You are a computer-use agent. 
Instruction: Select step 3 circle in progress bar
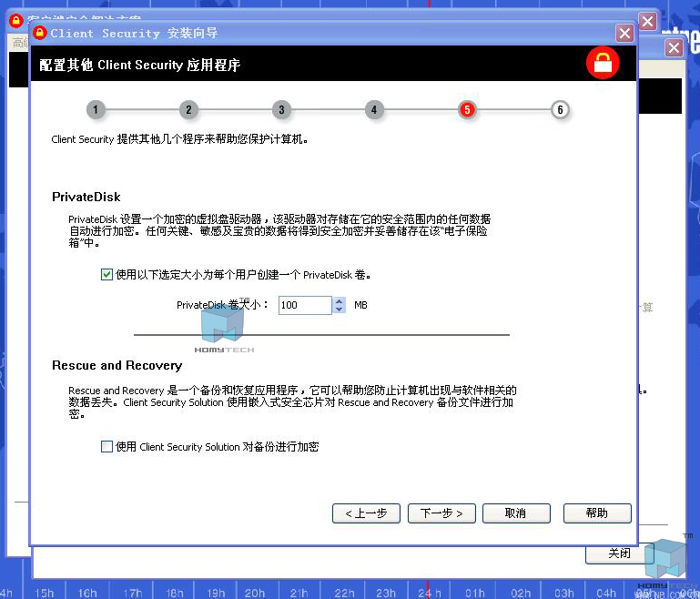coord(281,110)
